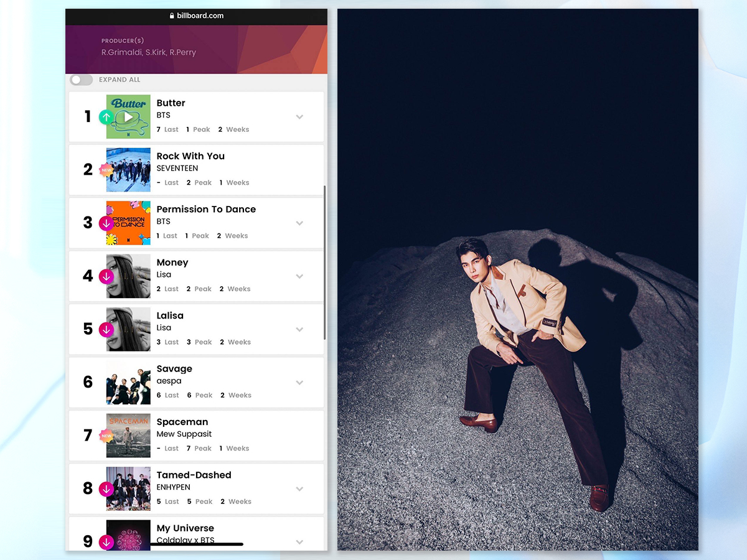Open the My Universe cover thumbnail

[128, 535]
